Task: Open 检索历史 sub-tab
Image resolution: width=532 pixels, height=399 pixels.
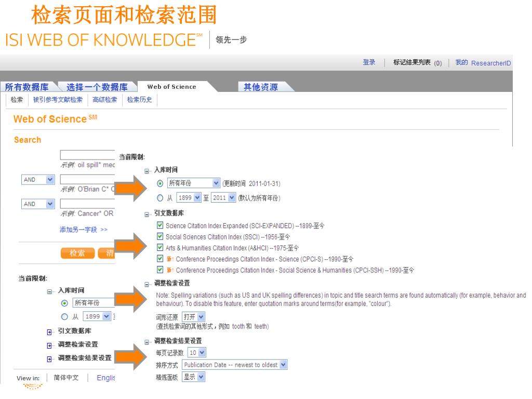Action: point(139,99)
